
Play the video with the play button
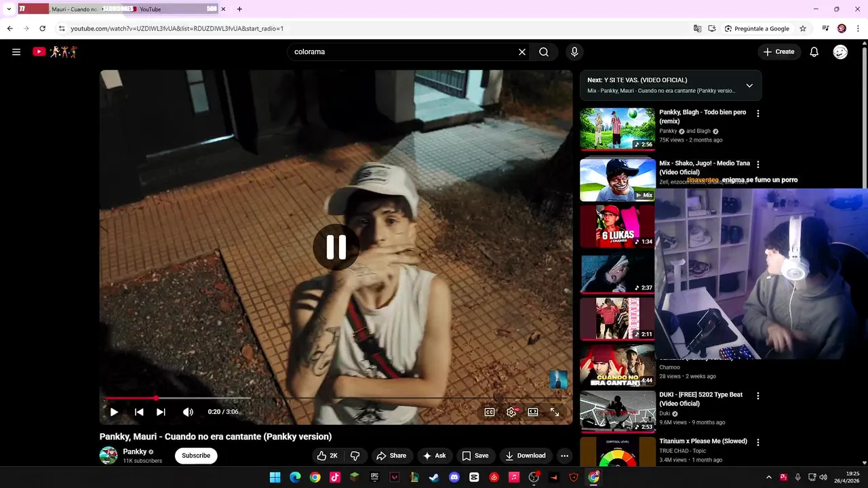tap(114, 412)
